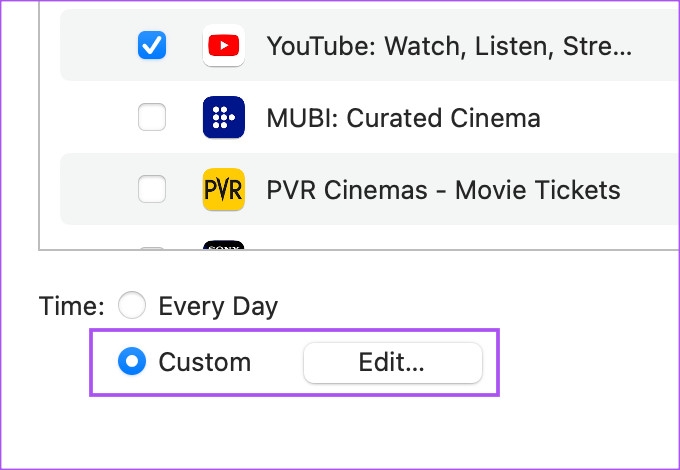The width and height of the screenshot is (680, 470).
Task: Click the MUBI app icon
Action: coord(224,117)
